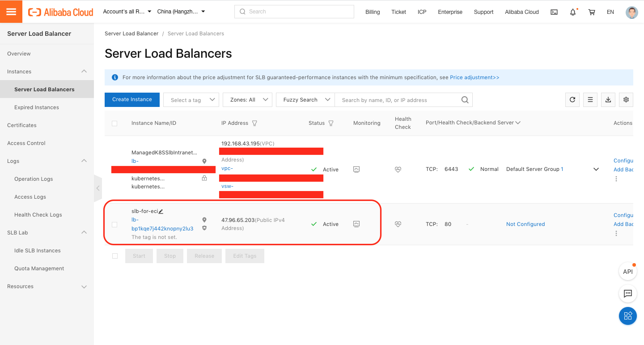Open monitoring chart for the ManagedK8SSlbIntranet instance
This screenshot has height=345, width=644.
pos(356,169)
